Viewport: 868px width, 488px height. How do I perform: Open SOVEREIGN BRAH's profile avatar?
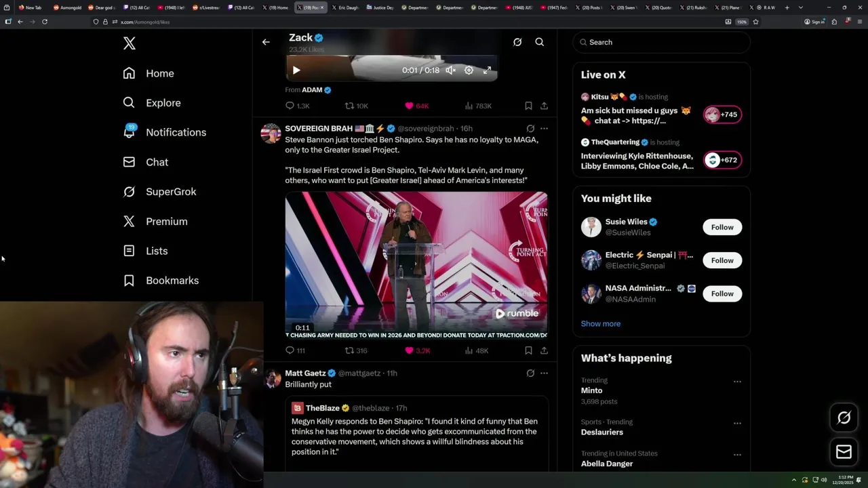coord(271,134)
